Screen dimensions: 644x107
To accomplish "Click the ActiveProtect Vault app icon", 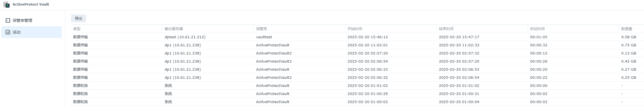I will [x=6, y=4].
